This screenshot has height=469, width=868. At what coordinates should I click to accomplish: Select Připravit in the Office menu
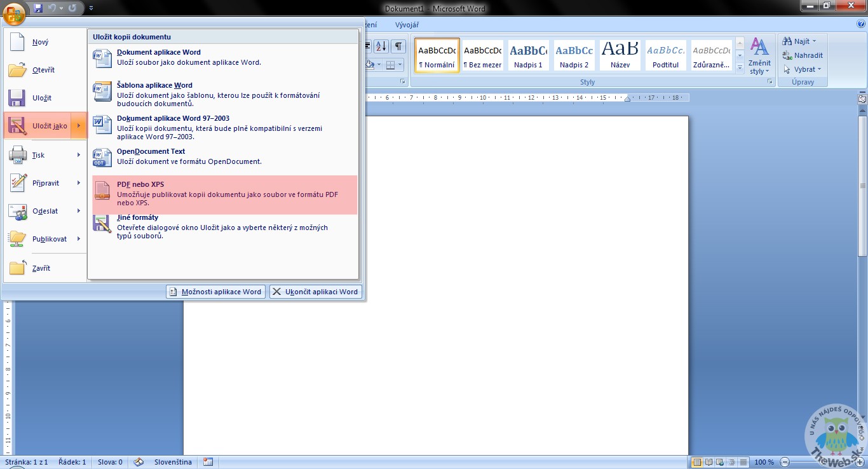pos(38,183)
